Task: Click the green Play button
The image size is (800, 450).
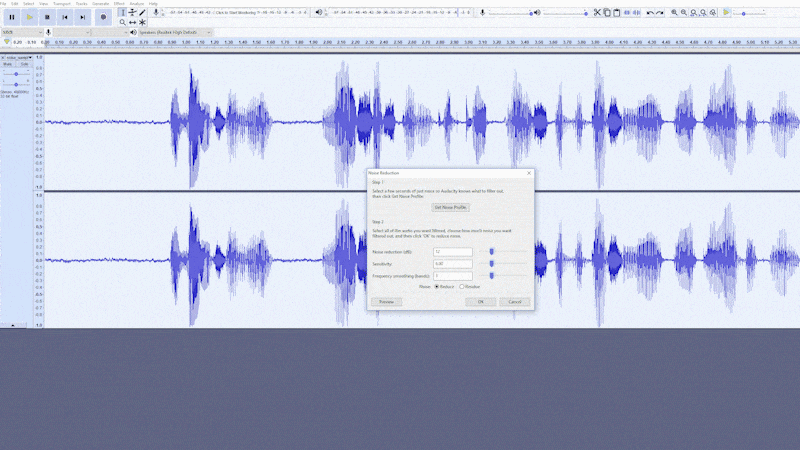Action: pyautogui.click(x=30, y=17)
